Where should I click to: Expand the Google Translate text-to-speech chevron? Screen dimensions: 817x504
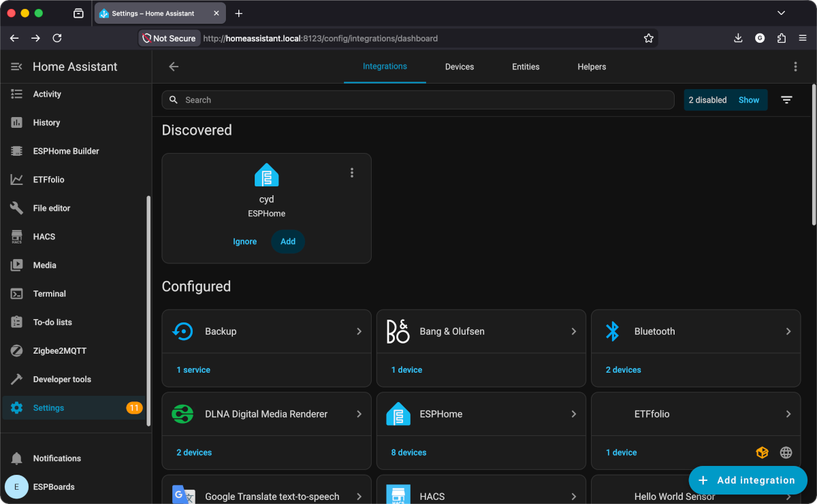[x=359, y=497]
